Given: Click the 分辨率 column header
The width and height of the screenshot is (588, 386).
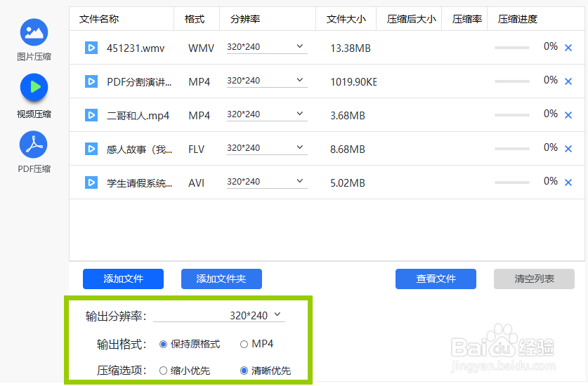Looking at the screenshot, I should 245,19.
